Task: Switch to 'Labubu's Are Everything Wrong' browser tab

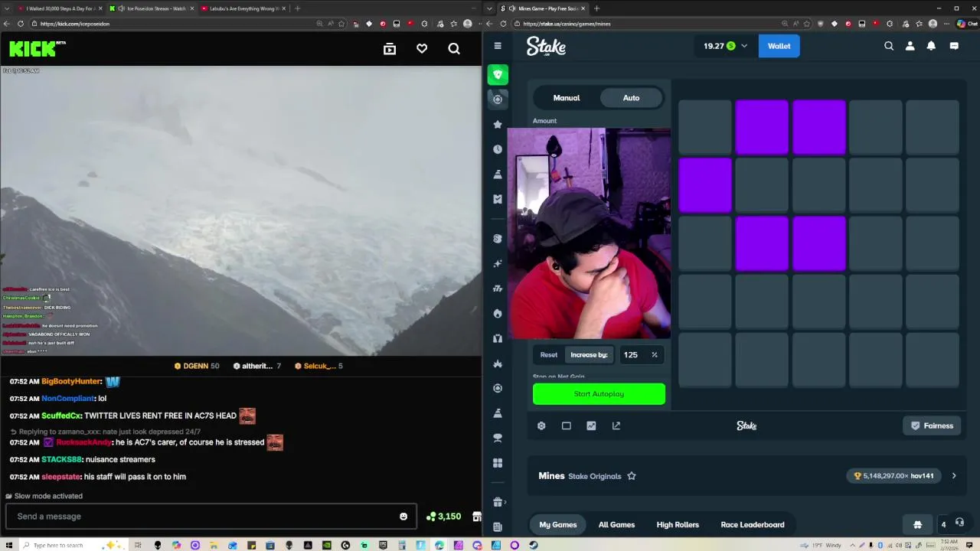Action: pyautogui.click(x=242, y=8)
